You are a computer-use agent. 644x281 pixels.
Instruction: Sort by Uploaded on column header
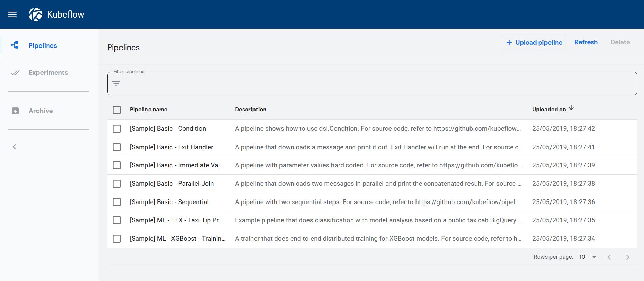tap(549, 110)
